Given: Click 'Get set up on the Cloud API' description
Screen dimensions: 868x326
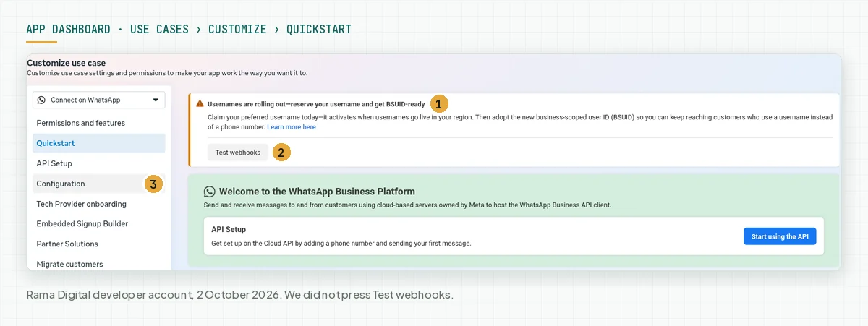Looking at the screenshot, I should 341,244.
